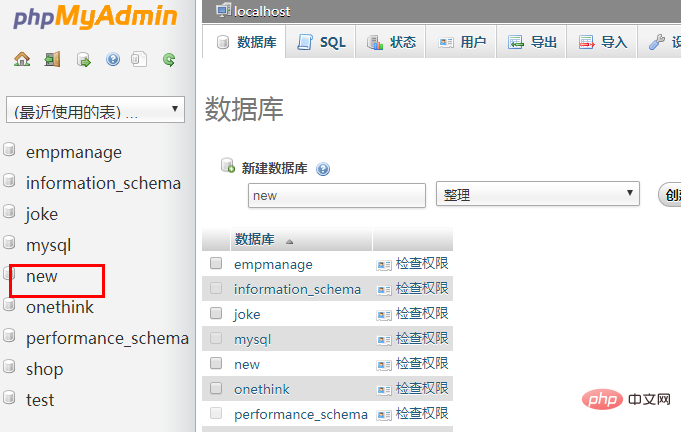Viewport: 681px width, 432px height.
Task: Tick the performance_schema row checkbox
Action: click(216, 413)
